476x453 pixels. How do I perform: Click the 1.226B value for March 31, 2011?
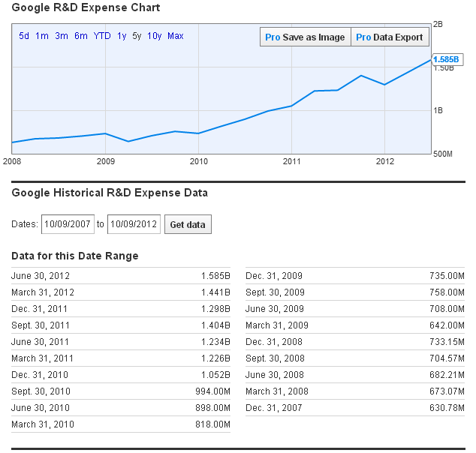click(x=215, y=358)
